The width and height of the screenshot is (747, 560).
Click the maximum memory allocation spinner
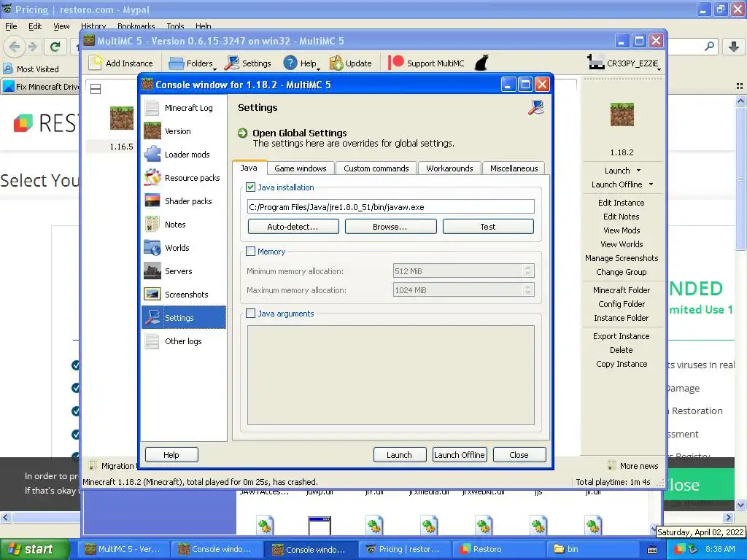point(527,290)
